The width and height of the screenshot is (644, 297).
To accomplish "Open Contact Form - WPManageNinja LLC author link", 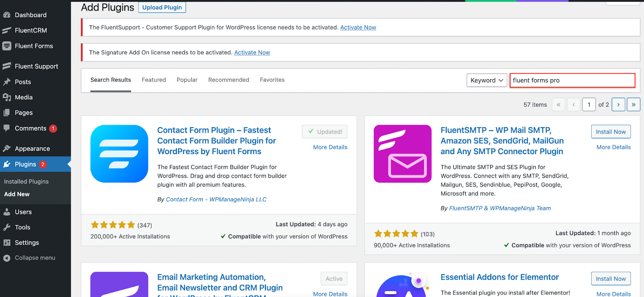I will click(x=216, y=200).
